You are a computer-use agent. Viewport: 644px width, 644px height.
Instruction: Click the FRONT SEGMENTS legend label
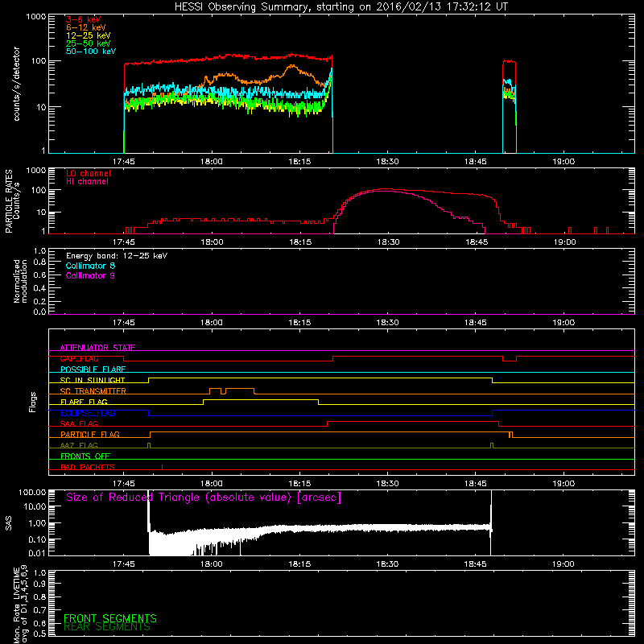tap(110, 618)
